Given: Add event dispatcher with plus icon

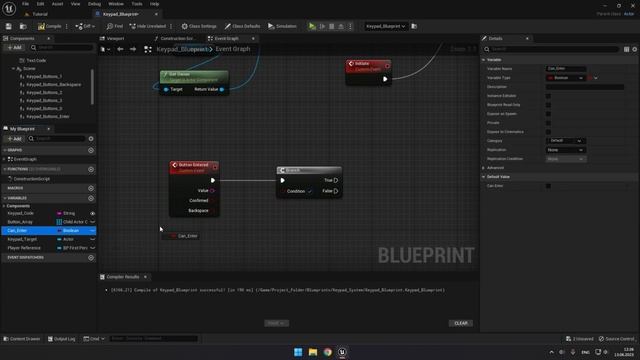Looking at the screenshot, I should point(91,258).
